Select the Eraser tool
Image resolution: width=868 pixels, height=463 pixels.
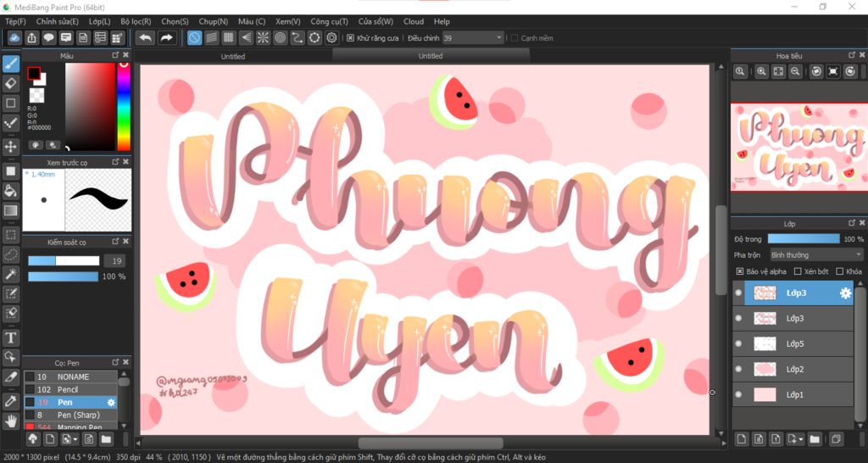[10, 84]
